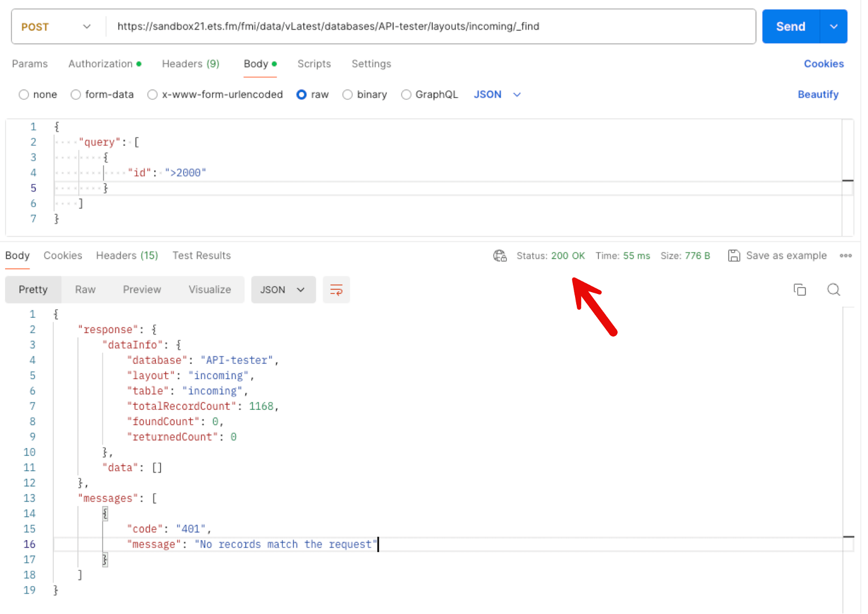868x614 pixels.
Task: Switch to Preview response view
Action: point(142,290)
